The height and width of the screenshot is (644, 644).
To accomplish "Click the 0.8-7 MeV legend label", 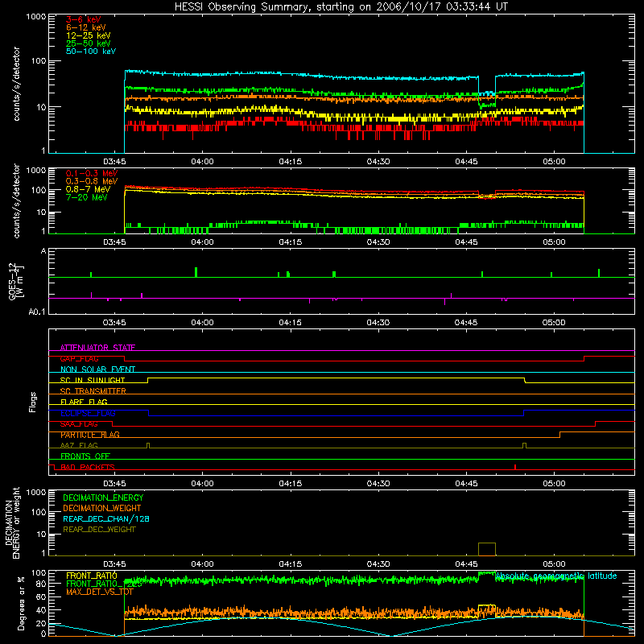I will [x=88, y=189].
